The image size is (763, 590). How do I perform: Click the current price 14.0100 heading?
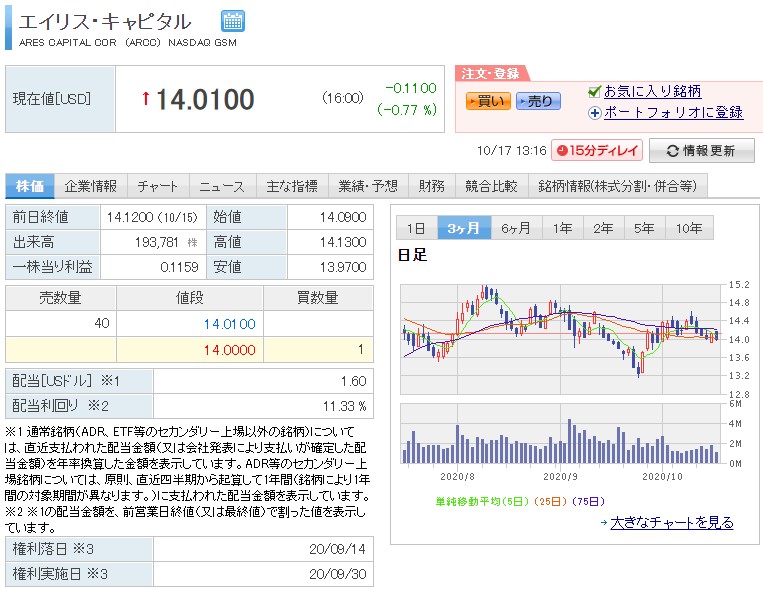[x=205, y=99]
